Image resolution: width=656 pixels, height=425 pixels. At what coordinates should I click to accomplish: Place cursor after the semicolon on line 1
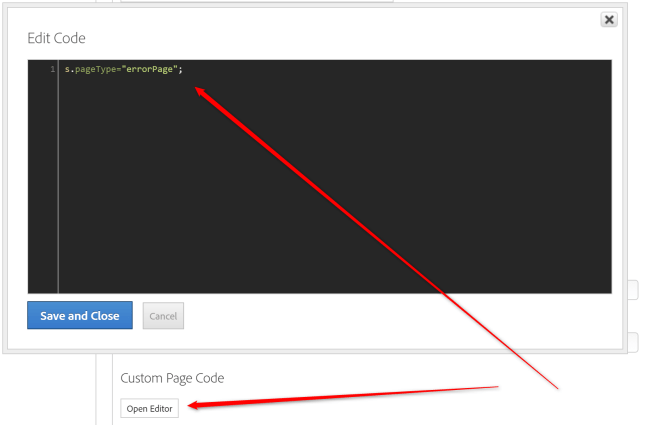click(185, 70)
